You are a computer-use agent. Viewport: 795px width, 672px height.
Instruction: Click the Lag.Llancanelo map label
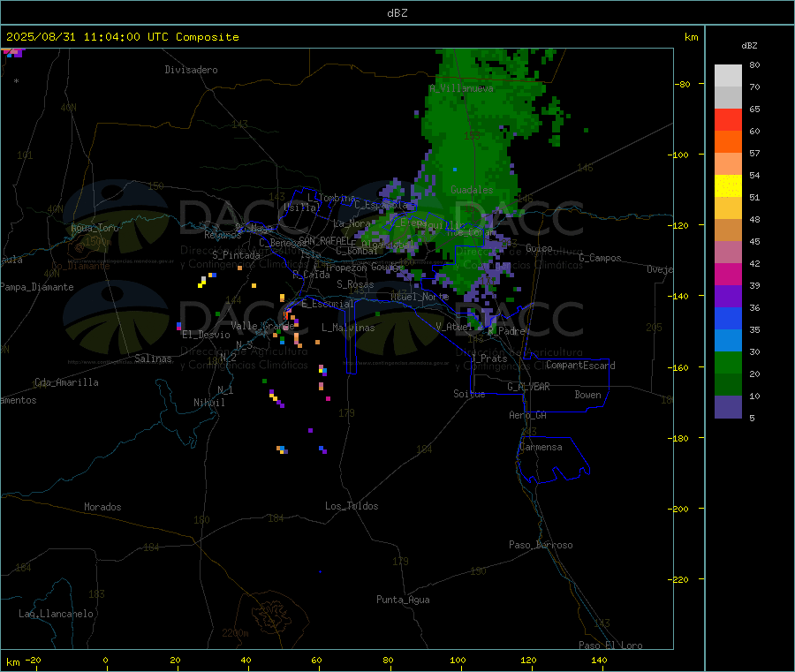(56, 615)
